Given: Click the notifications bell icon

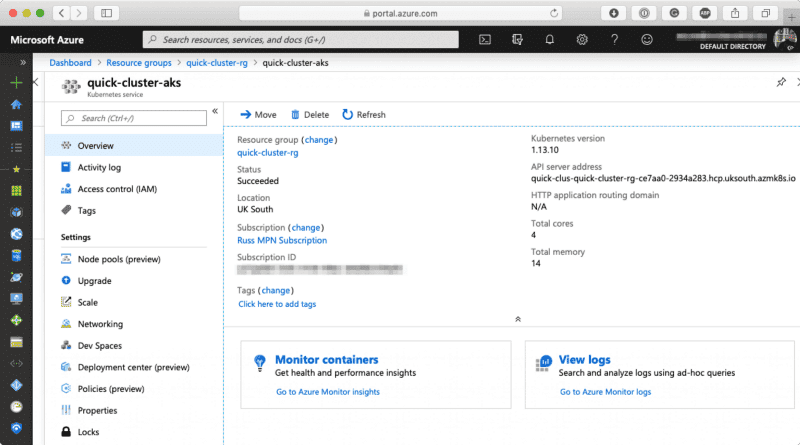Looking at the screenshot, I should coord(550,40).
